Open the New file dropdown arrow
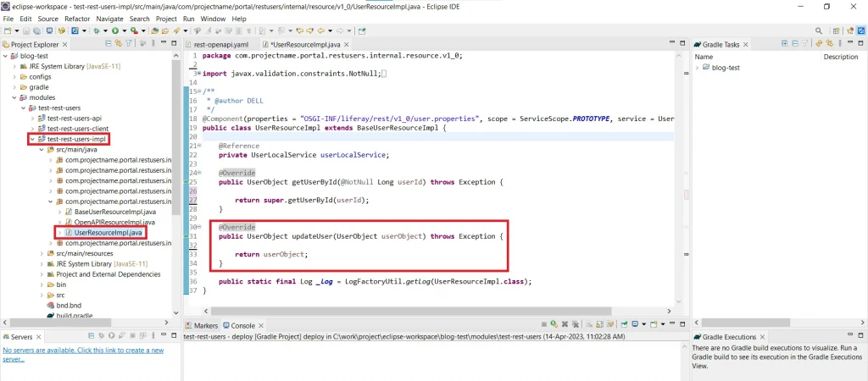Screen dimensions: 868x381 click(17, 31)
